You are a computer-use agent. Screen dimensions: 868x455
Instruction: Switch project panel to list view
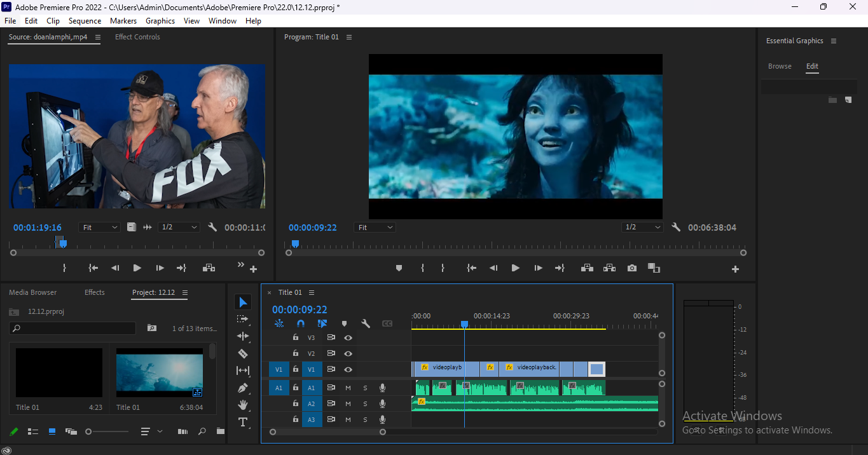point(33,431)
